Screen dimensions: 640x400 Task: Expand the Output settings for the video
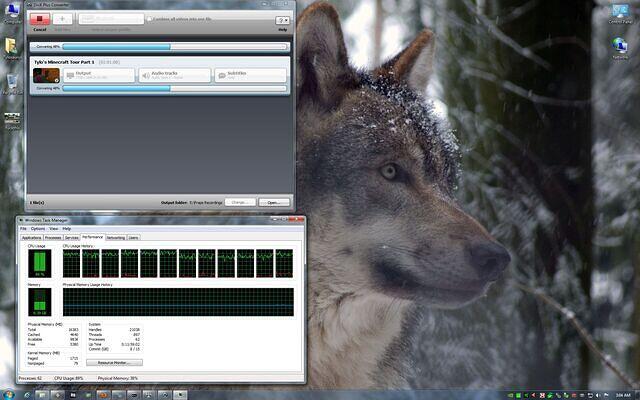pyautogui.click(x=100, y=75)
